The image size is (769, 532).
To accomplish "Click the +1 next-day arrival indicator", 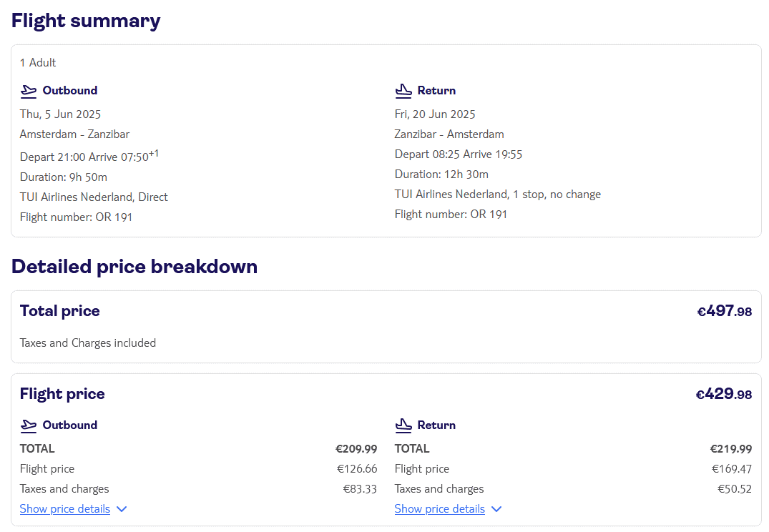I will [x=154, y=153].
